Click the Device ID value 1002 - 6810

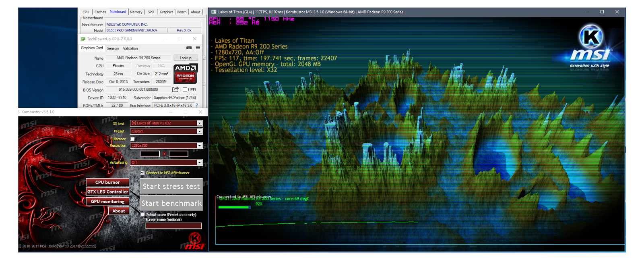pyautogui.click(x=117, y=98)
